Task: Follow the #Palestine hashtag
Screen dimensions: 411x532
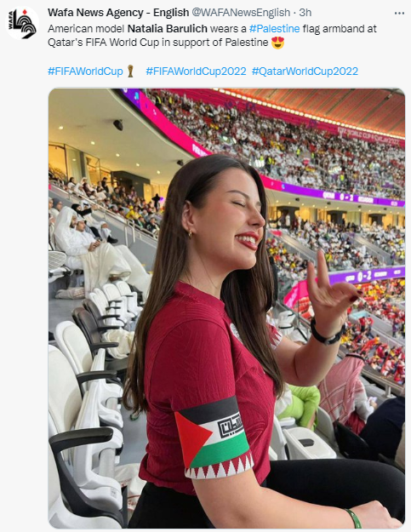Action: pos(274,28)
